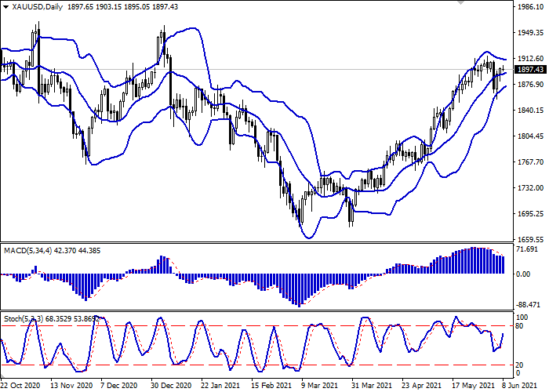Click the -88.471 MACD scale value

pos(528,305)
